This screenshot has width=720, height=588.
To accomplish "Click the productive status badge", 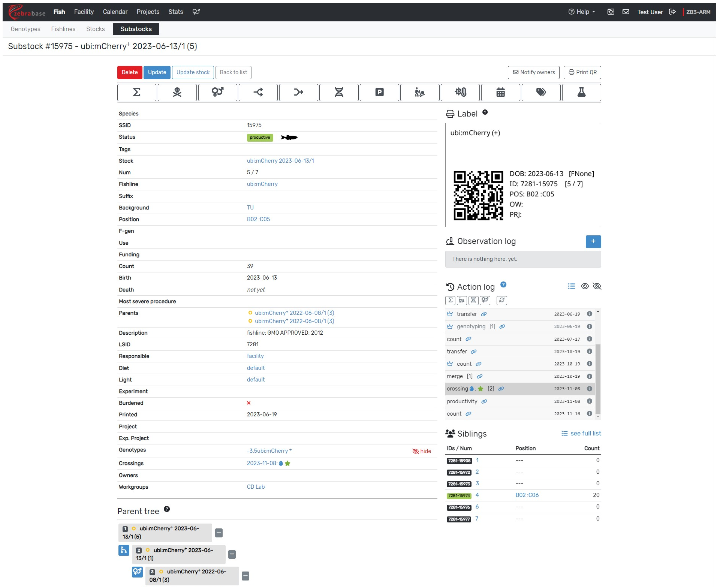I will click(x=260, y=138).
